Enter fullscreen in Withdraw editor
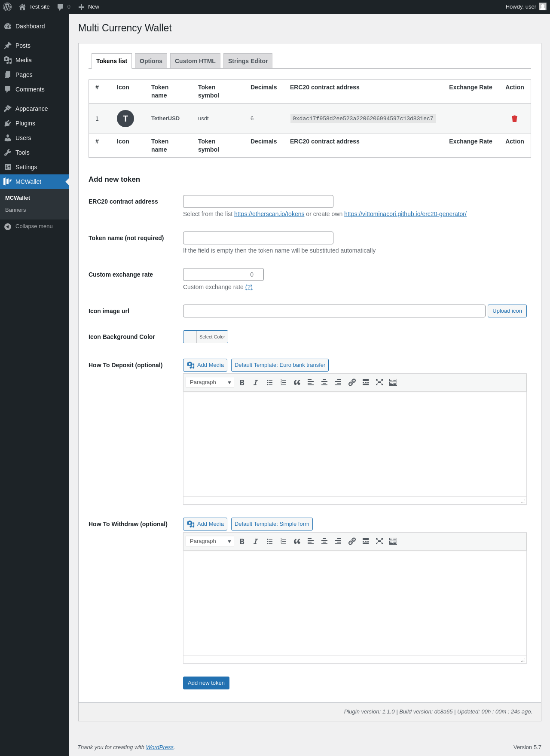 click(x=379, y=541)
